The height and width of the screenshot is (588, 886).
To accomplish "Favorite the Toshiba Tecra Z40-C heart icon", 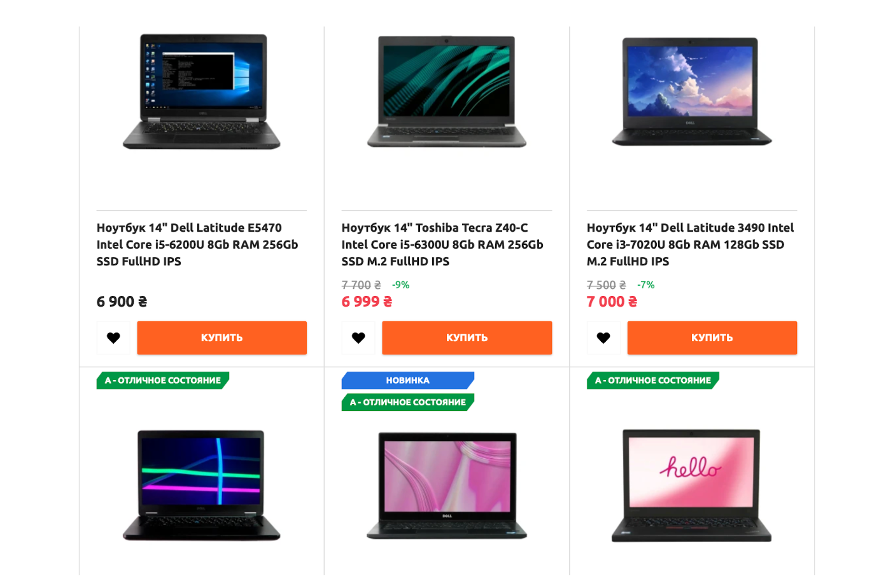I will click(358, 338).
